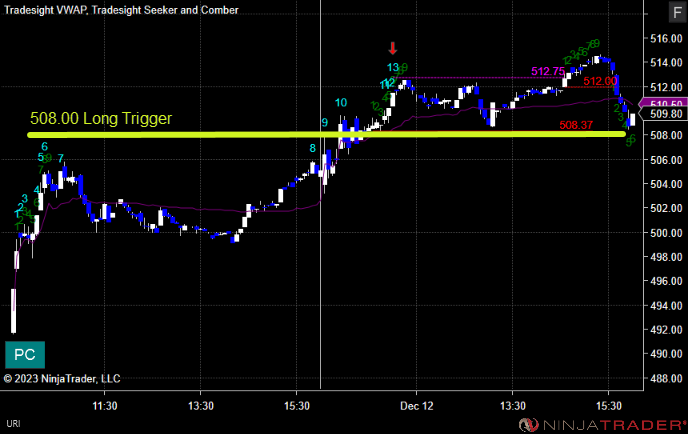Click the red down arrow signal marker
This screenshot has width=688, height=434.
pos(393,48)
